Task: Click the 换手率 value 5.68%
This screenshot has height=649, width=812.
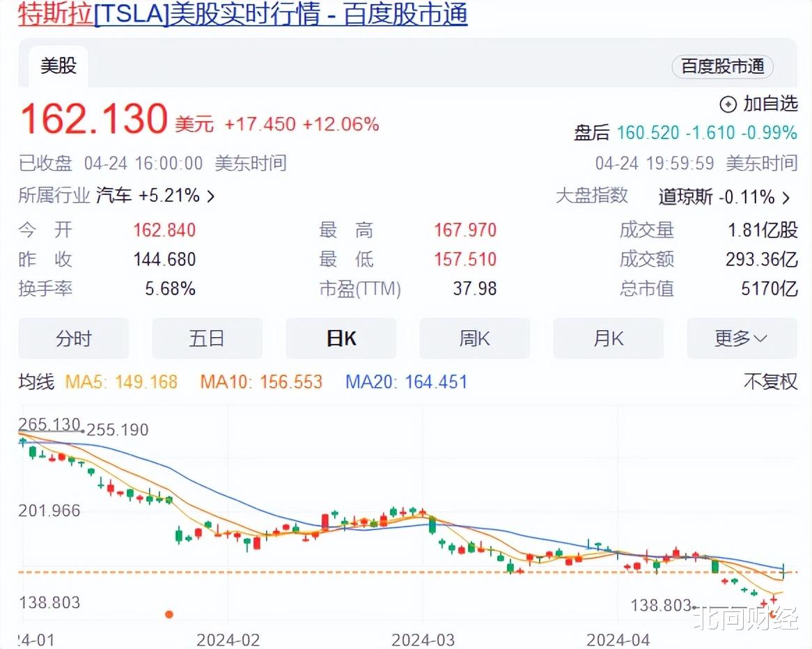Action: (170, 288)
